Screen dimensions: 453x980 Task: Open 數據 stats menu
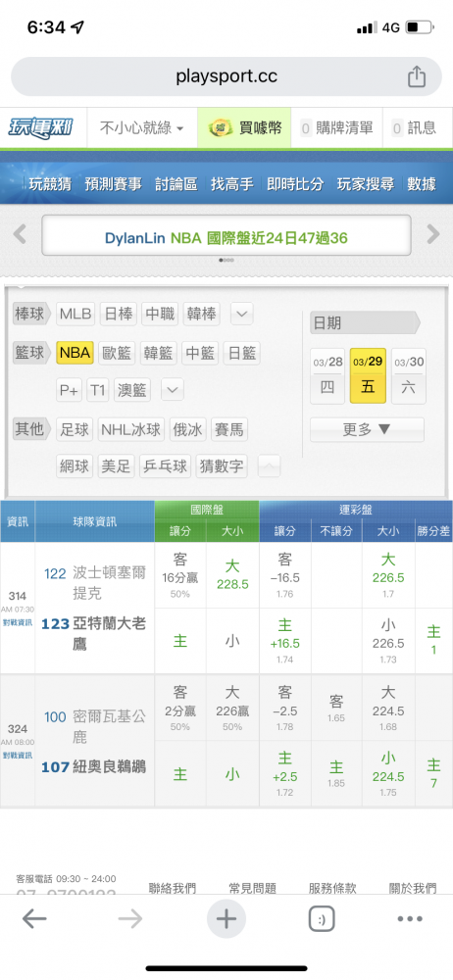click(x=422, y=184)
